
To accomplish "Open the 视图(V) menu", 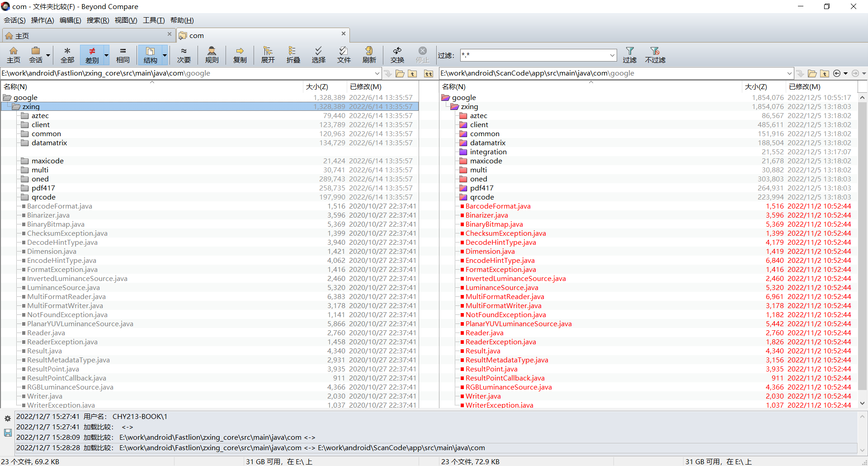I will tap(126, 20).
